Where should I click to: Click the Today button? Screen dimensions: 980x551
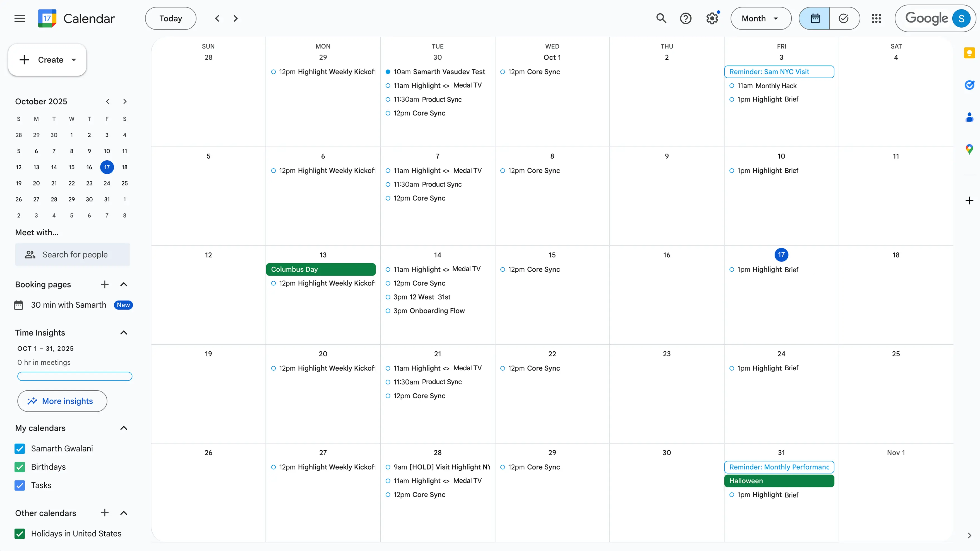(170, 18)
